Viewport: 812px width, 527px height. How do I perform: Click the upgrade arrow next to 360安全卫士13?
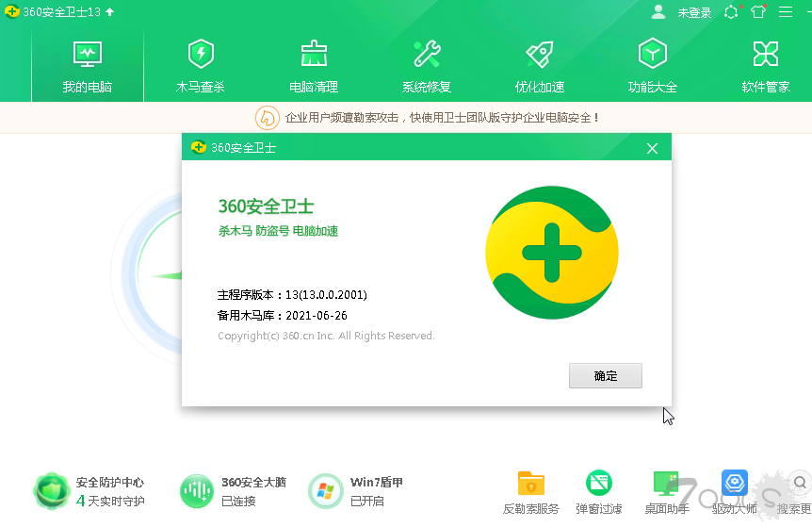[110, 12]
